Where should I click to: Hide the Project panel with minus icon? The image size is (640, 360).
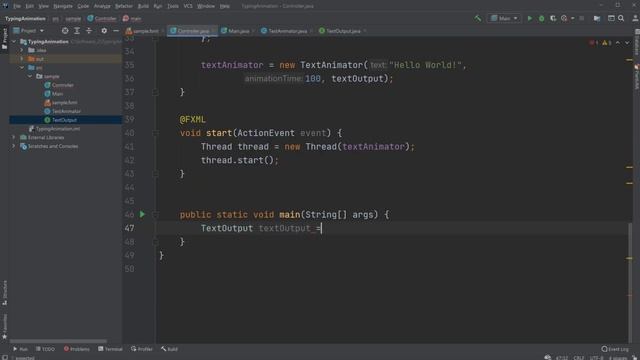116,31
